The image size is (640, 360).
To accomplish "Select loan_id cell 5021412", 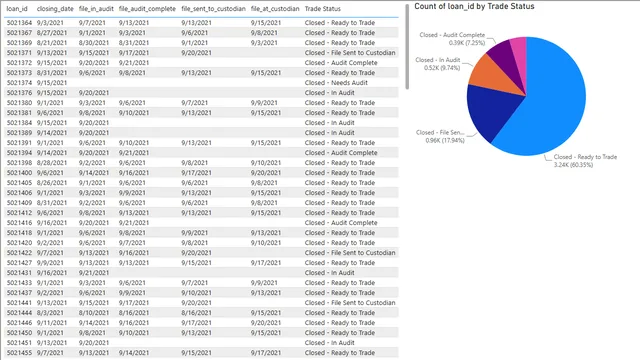I will [19, 213].
